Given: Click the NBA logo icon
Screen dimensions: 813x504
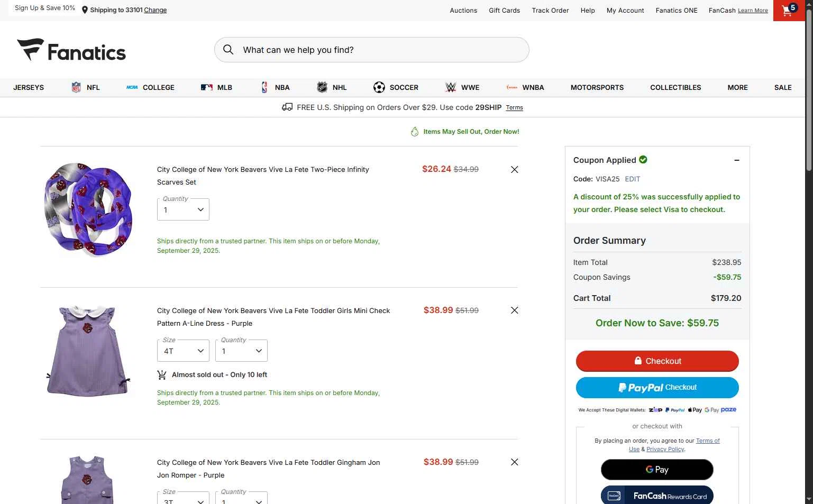Looking at the screenshot, I should (264, 87).
